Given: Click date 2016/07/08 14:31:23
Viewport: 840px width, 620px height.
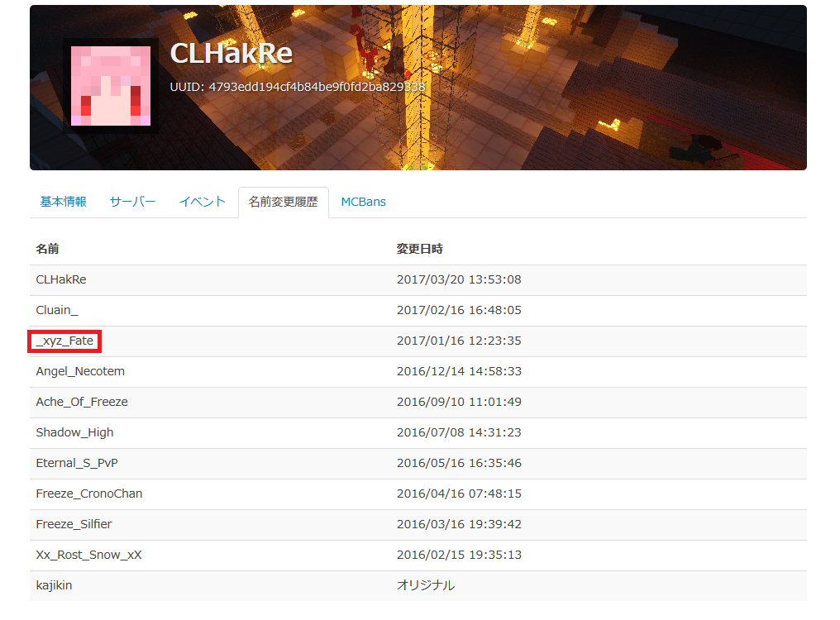Looking at the screenshot, I should [459, 432].
